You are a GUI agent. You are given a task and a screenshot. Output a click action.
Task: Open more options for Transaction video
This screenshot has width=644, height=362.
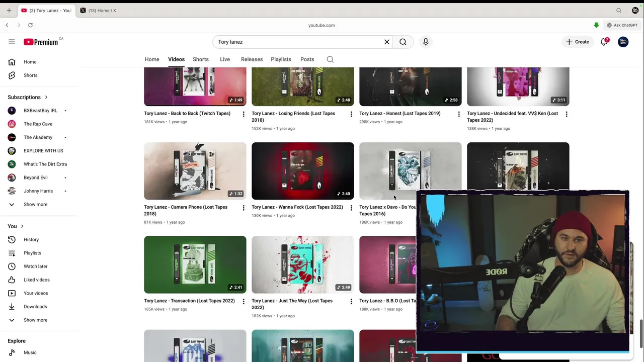click(244, 301)
